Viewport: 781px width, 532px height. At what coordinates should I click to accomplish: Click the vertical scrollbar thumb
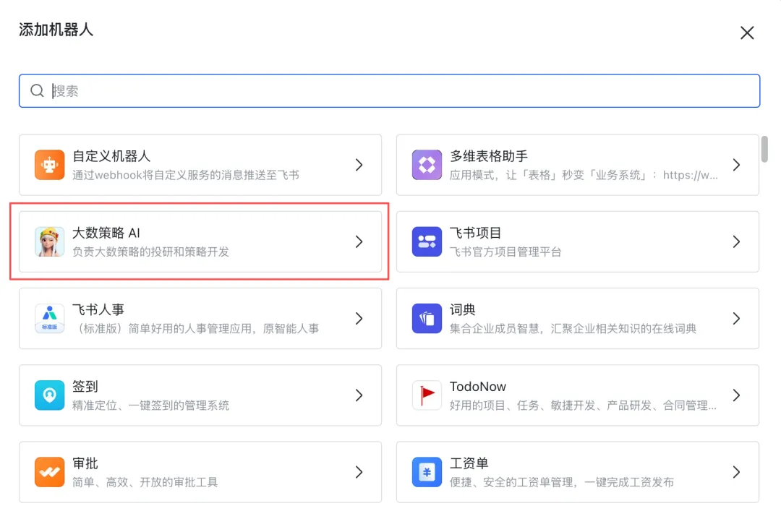click(x=764, y=148)
